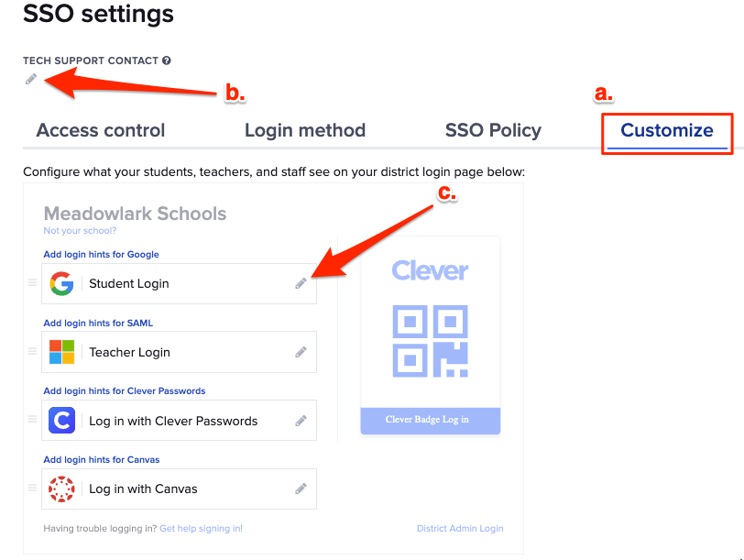Edit the Clever Passwords login pencil icon

click(301, 420)
